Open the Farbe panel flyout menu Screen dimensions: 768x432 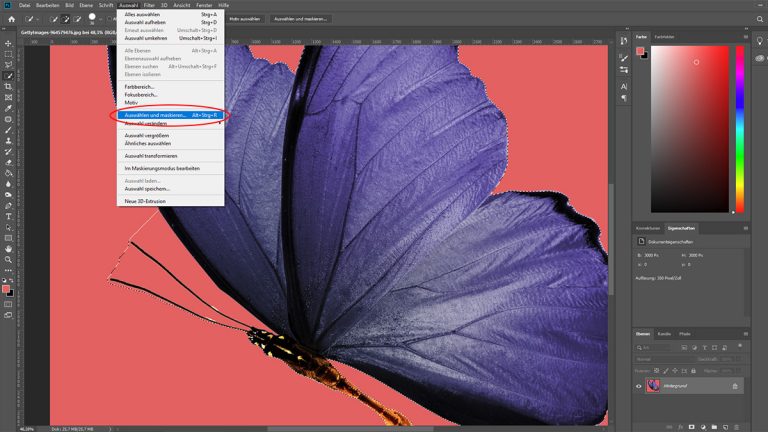745,37
